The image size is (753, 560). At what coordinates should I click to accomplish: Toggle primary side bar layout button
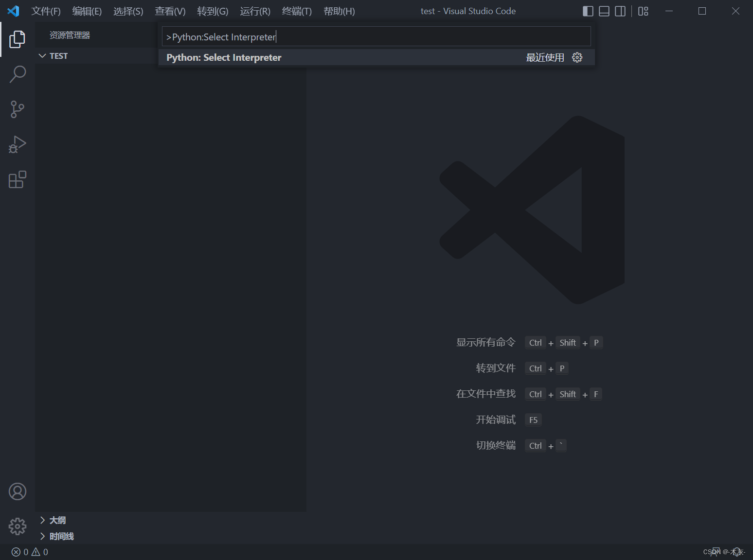click(x=588, y=11)
